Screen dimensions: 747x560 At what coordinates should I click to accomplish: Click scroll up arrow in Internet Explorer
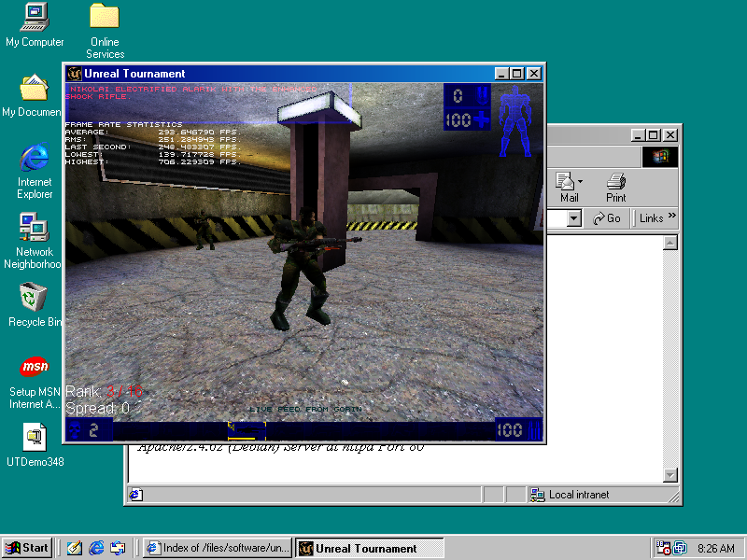tap(669, 243)
